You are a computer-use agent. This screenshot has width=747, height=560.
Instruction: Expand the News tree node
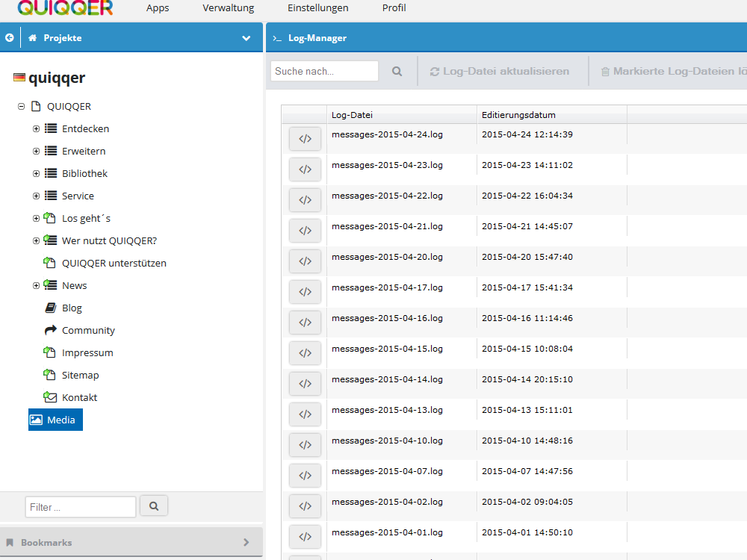point(36,285)
